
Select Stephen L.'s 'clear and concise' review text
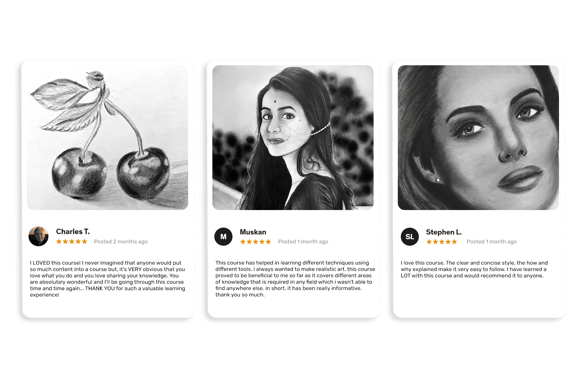[x=474, y=269]
